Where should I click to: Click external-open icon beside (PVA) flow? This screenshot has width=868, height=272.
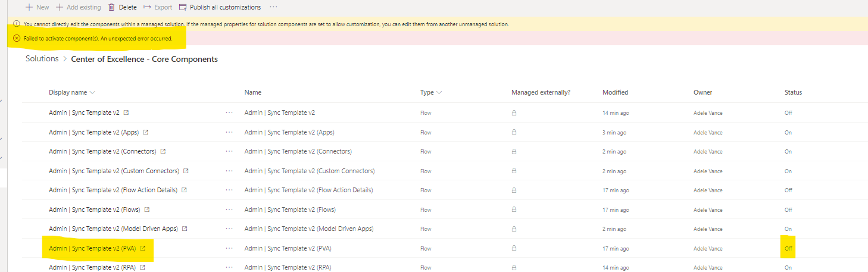(143, 248)
